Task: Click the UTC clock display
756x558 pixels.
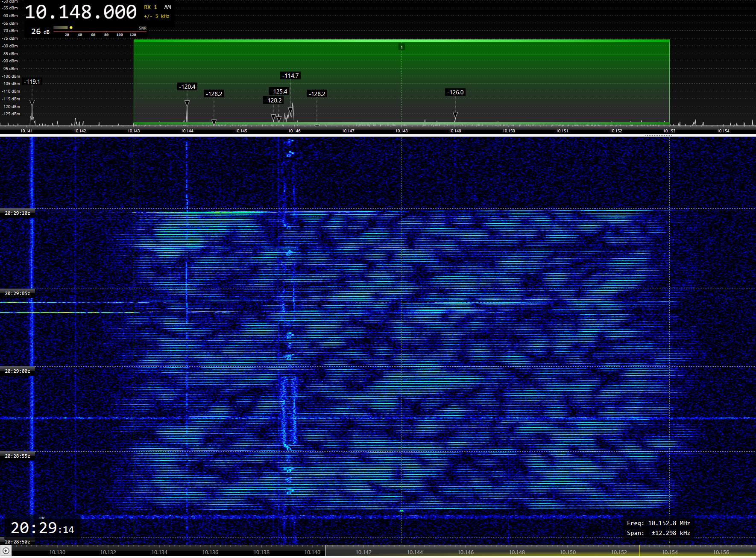Action: 42,528
